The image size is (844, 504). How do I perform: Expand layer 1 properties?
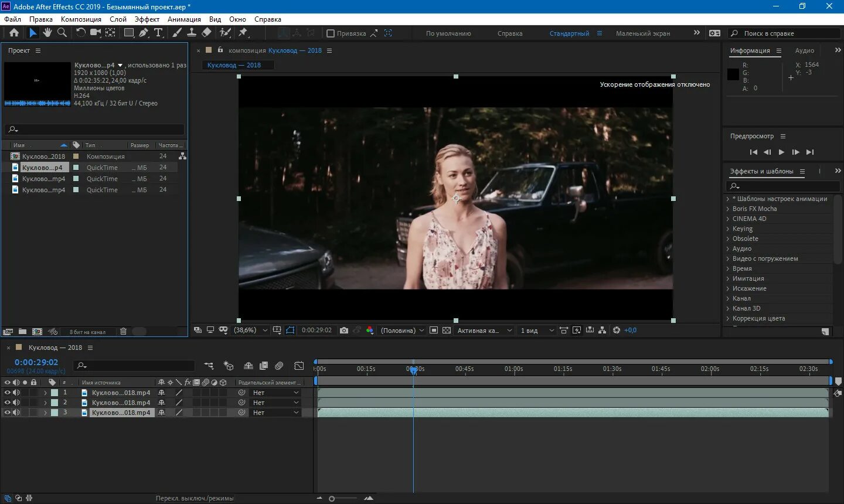pyautogui.click(x=45, y=393)
